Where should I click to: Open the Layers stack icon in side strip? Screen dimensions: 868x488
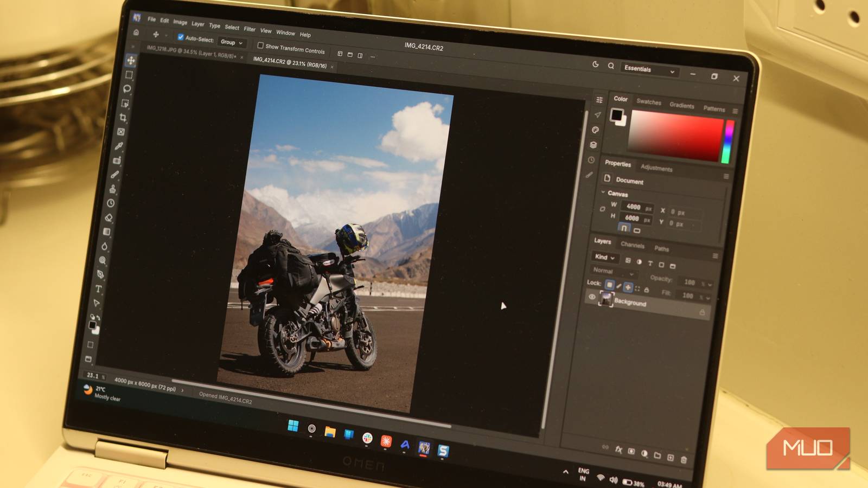click(593, 145)
